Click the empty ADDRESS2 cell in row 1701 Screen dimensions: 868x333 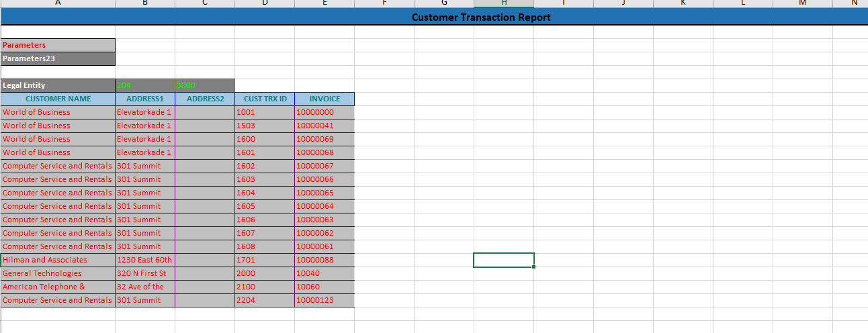205,260
